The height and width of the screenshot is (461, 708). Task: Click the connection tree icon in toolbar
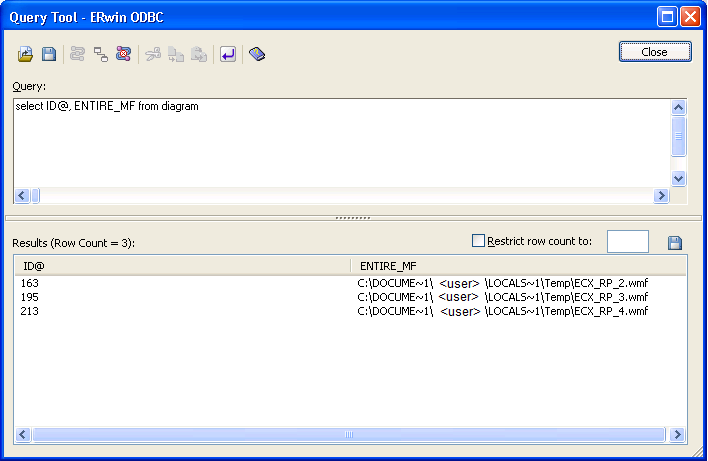[101, 54]
